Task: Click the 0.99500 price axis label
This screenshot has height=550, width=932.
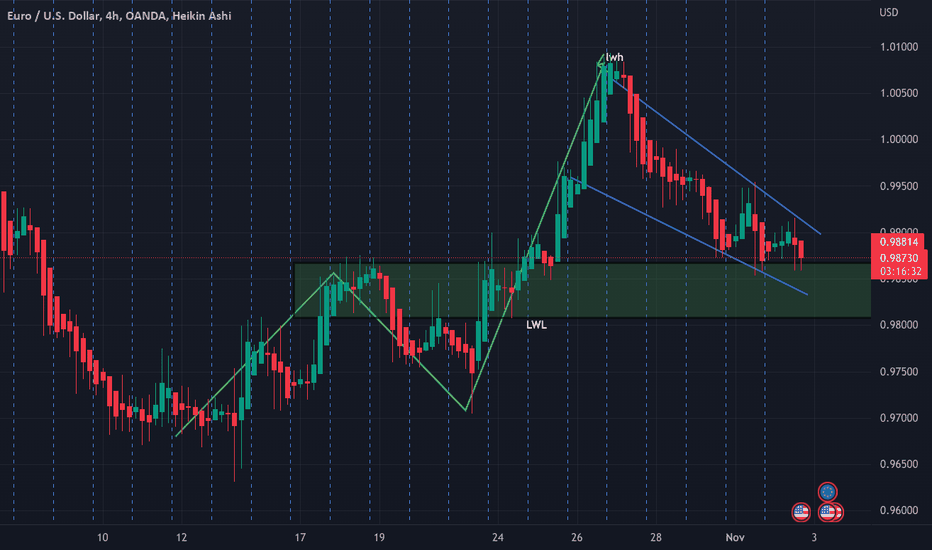Action: [899, 186]
